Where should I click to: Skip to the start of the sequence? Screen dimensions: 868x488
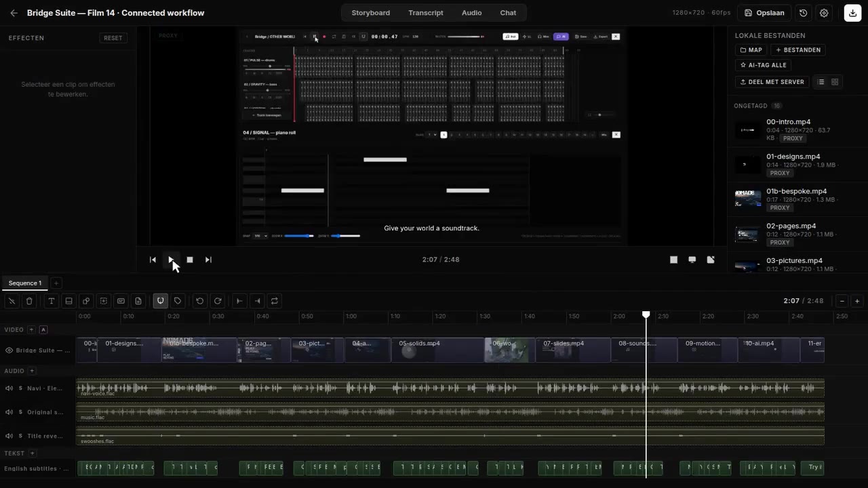click(153, 260)
